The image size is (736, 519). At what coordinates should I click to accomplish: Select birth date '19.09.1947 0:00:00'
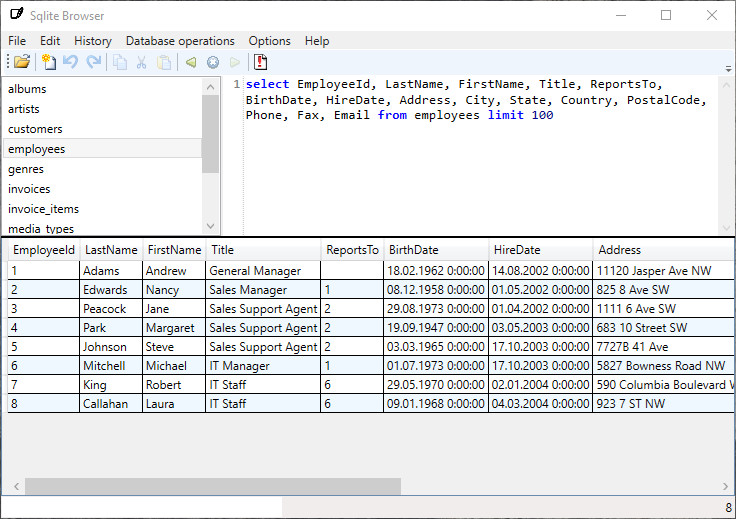click(436, 328)
